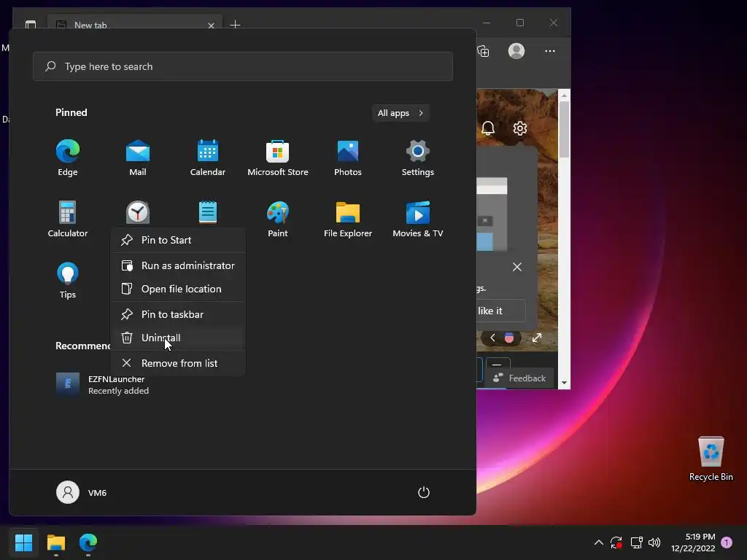Open the notification badge in the taskbar
This screenshot has width=747, height=560.
pyautogui.click(x=727, y=542)
